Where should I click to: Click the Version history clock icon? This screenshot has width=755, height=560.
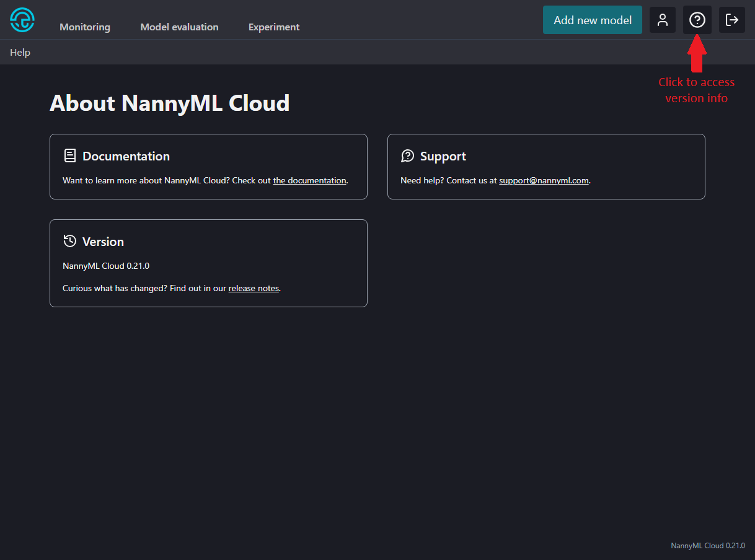click(x=70, y=241)
